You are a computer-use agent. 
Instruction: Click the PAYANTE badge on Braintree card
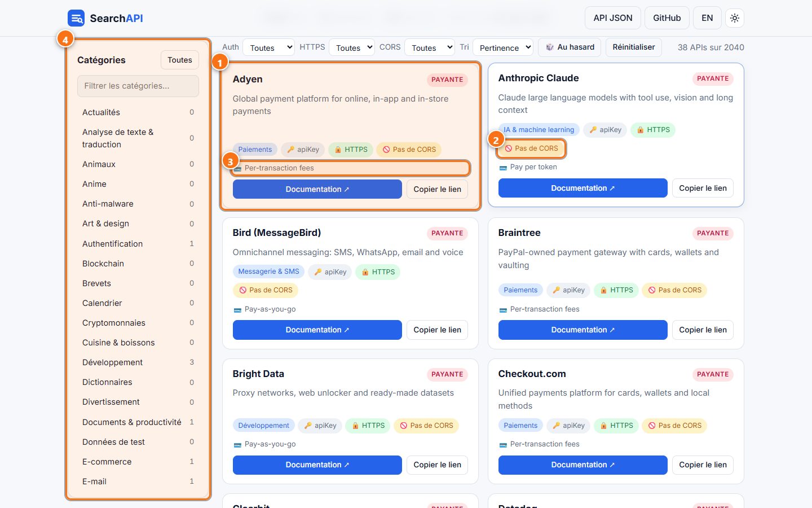point(713,233)
